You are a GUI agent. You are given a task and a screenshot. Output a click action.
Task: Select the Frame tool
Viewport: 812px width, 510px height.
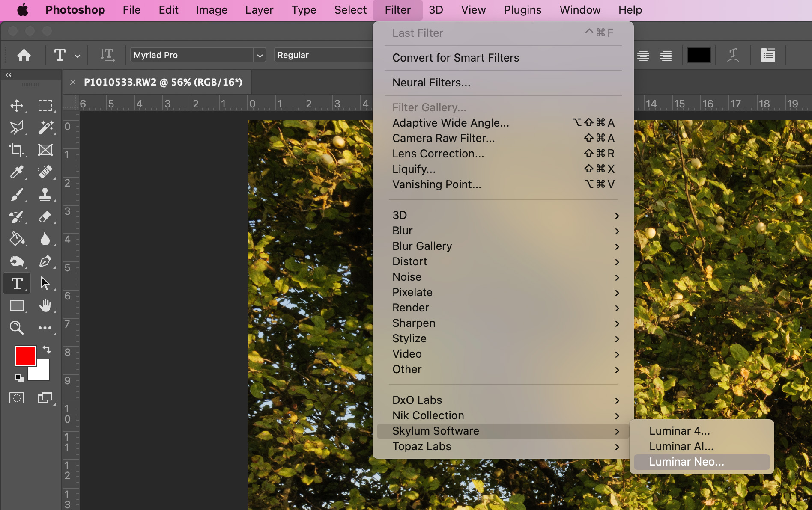(45, 150)
